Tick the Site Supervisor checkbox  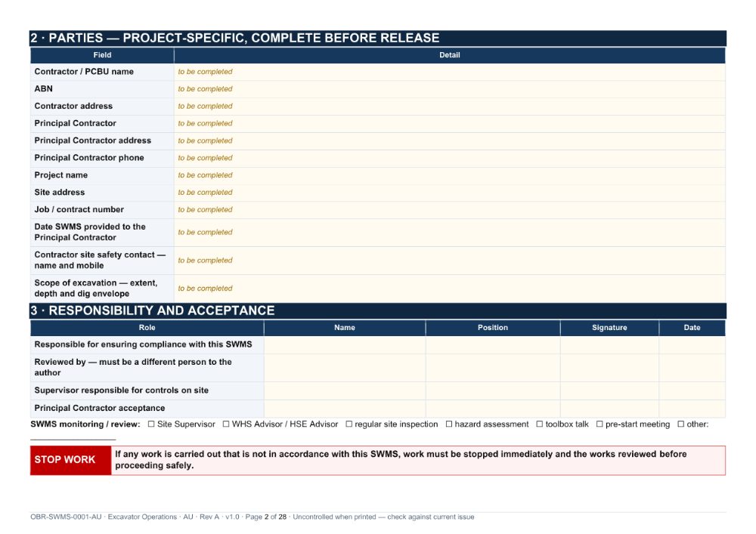tap(151, 424)
